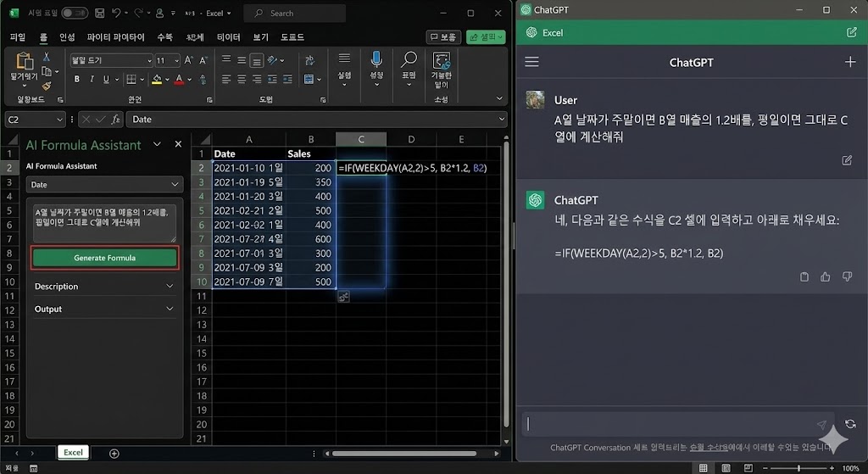
Task: Open the 수복 ribbon tab
Action: point(165,37)
